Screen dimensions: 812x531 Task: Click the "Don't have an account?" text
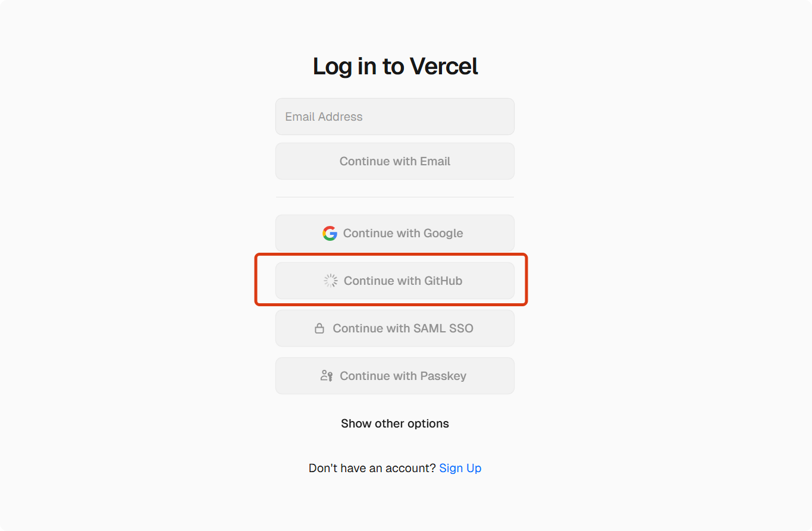tap(372, 468)
